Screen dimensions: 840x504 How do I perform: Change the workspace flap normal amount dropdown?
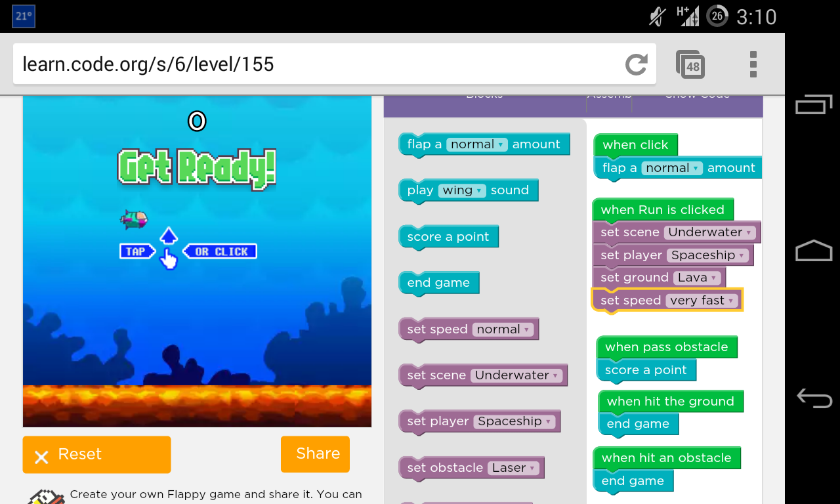click(672, 168)
